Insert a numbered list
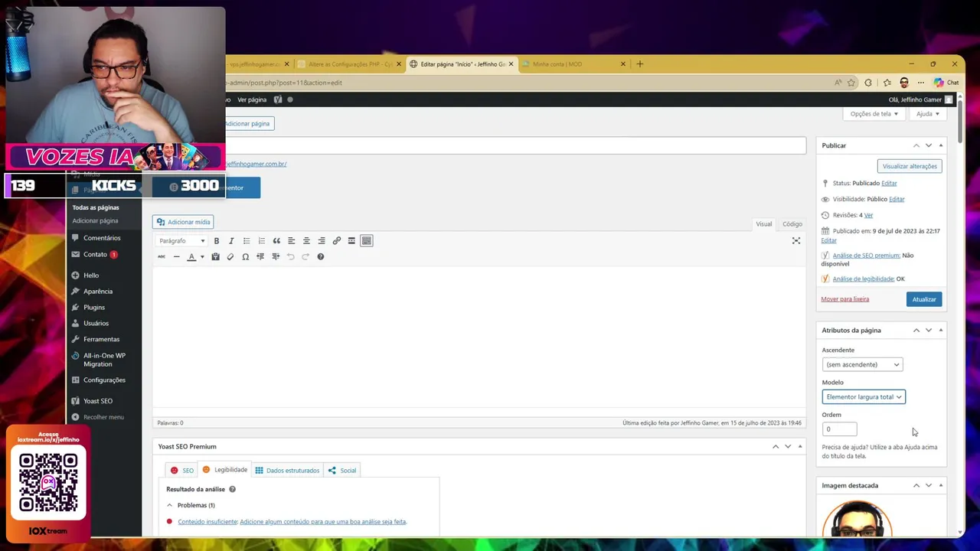This screenshot has height=551, width=980. tap(261, 241)
